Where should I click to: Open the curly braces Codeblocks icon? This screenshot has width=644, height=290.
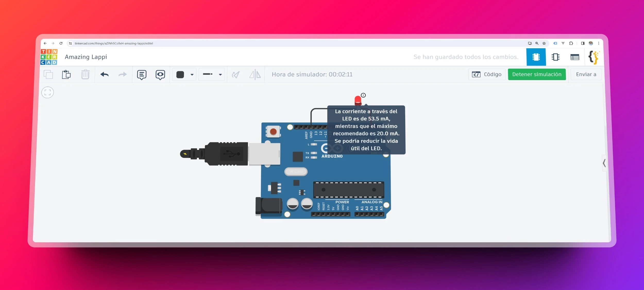(x=594, y=57)
